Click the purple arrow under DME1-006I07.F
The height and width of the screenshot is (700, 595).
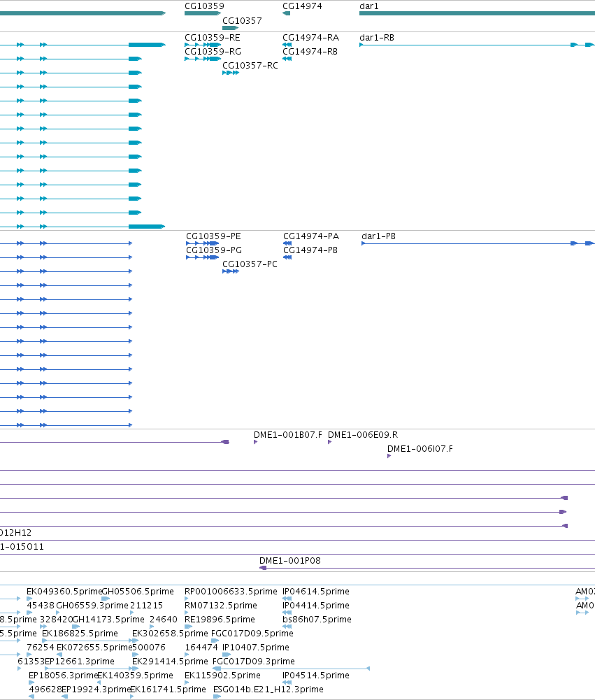point(389,456)
